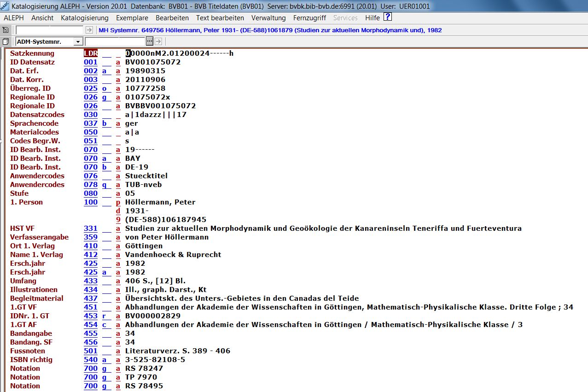Image resolution: width=588 pixels, height=392 pixels.
Task: Click the ISBN value 3-525-82108-5
Action: pos(155,360)
